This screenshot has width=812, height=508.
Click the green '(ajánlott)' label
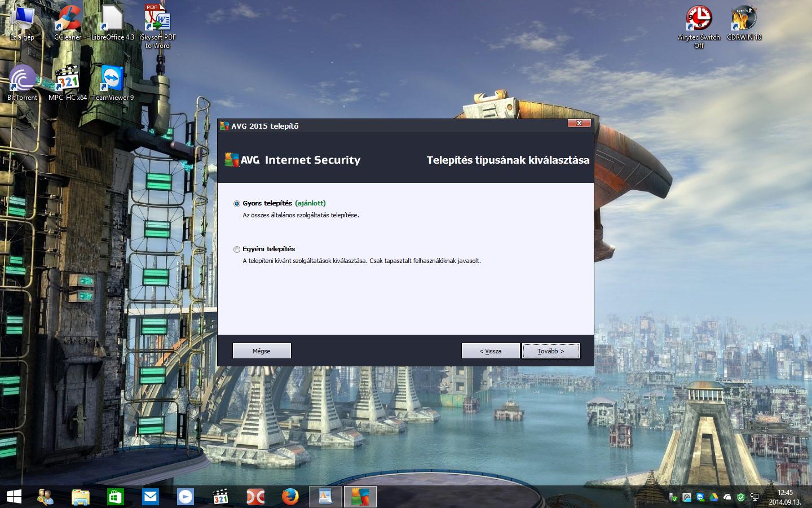(x=310, y=203)
